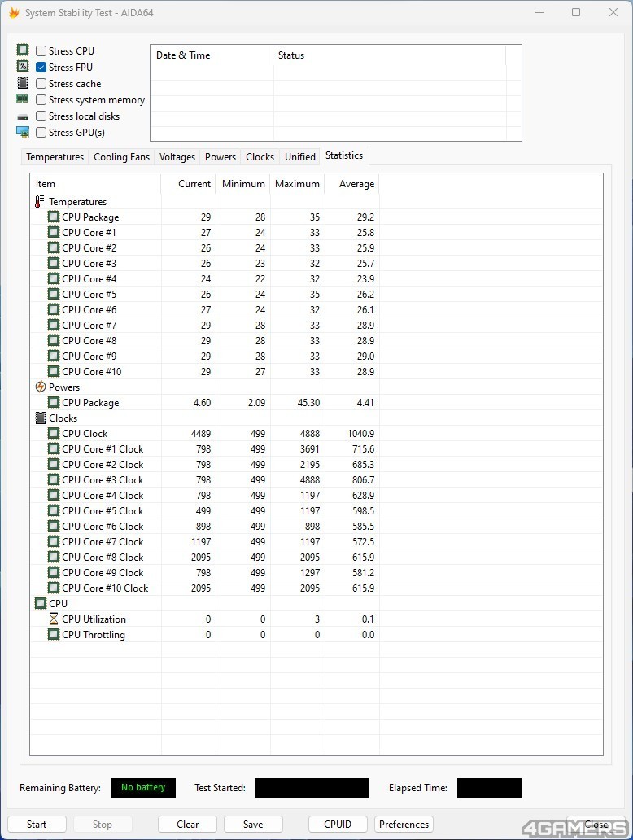Enable the Stress cache checkbox
The width and height of the screenshot is (633, 840).
(x=41, y=84)
